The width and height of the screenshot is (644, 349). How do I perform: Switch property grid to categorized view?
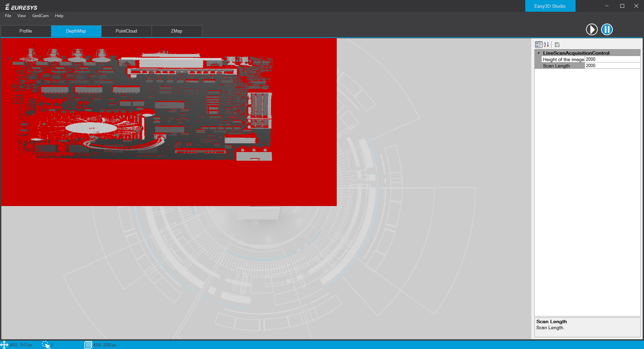point(539,45)
